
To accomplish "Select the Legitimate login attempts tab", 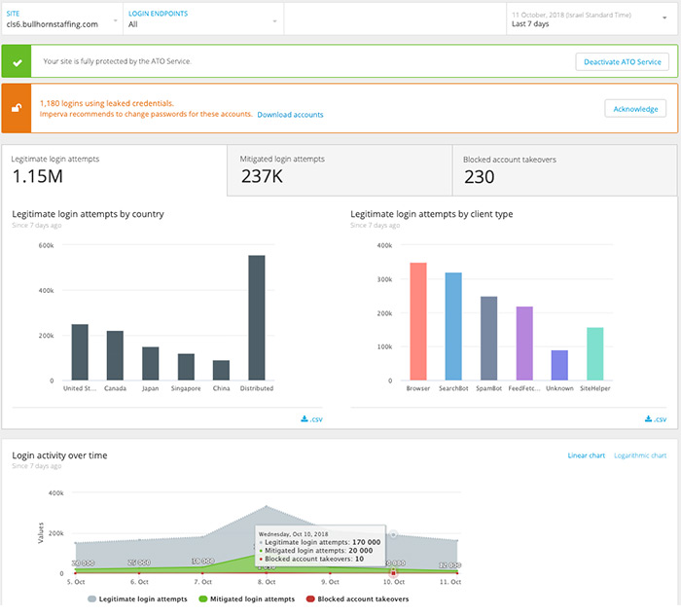I will [114, 170].
